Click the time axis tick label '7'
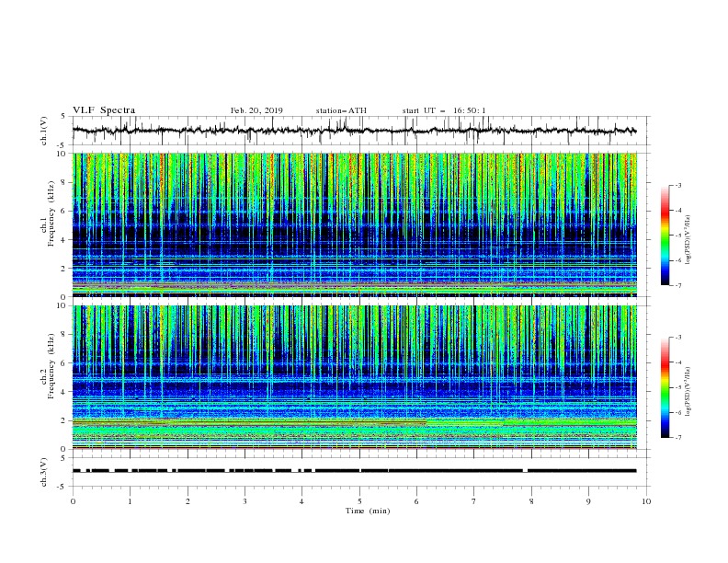Screen dimensions: 728x563 474,501
